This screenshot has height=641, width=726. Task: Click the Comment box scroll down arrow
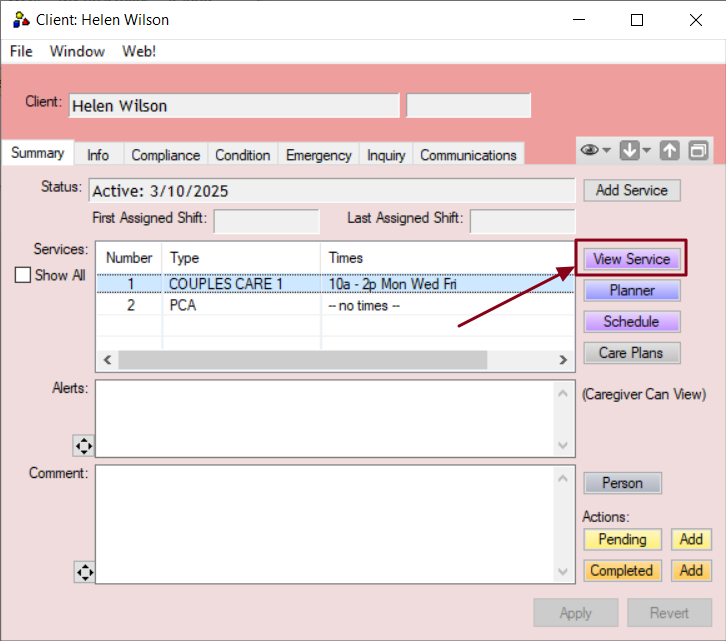pyautogui.click(x=563, y=572)
